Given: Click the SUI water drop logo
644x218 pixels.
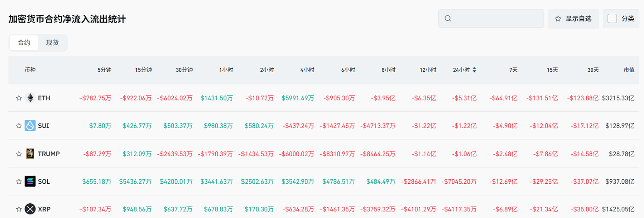Looking at the screenshot, I should [30, 126].
